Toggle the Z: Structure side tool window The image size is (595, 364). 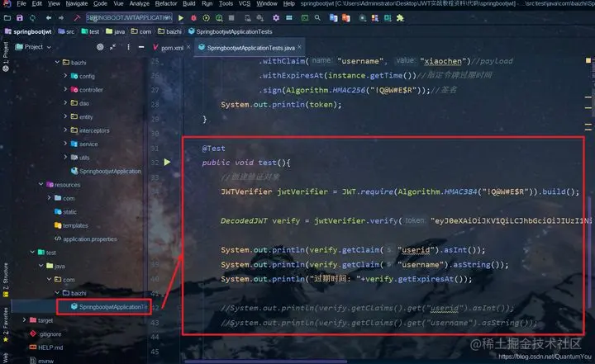(5, 279)
